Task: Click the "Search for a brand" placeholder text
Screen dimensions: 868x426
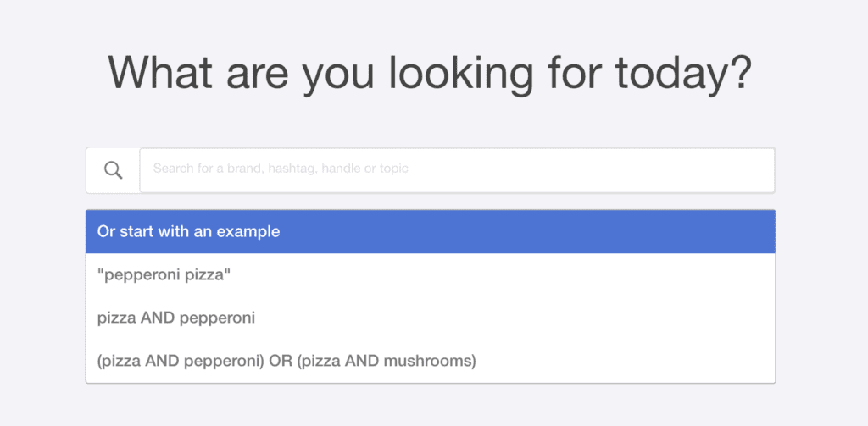Action: pyautogui.click(x=281, y=169)
